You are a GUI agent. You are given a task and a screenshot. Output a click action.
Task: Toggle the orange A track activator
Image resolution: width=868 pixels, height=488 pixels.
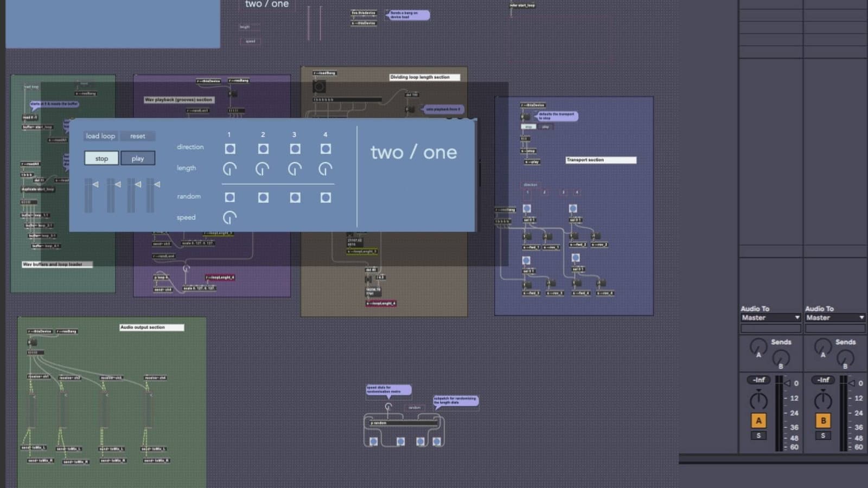click(758, 421)
